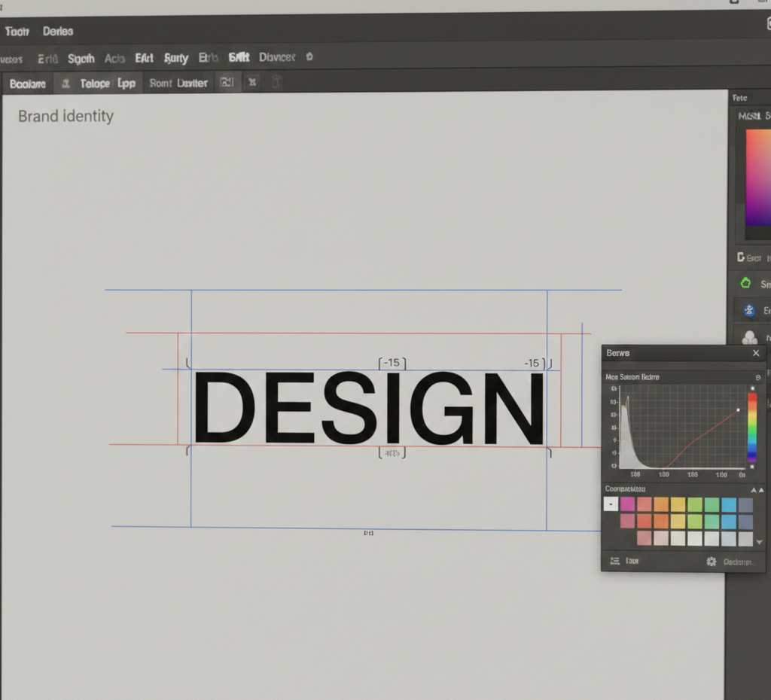Open the Sgoth menu
Viewport: 771px width, 700px height.
(81, 58)
